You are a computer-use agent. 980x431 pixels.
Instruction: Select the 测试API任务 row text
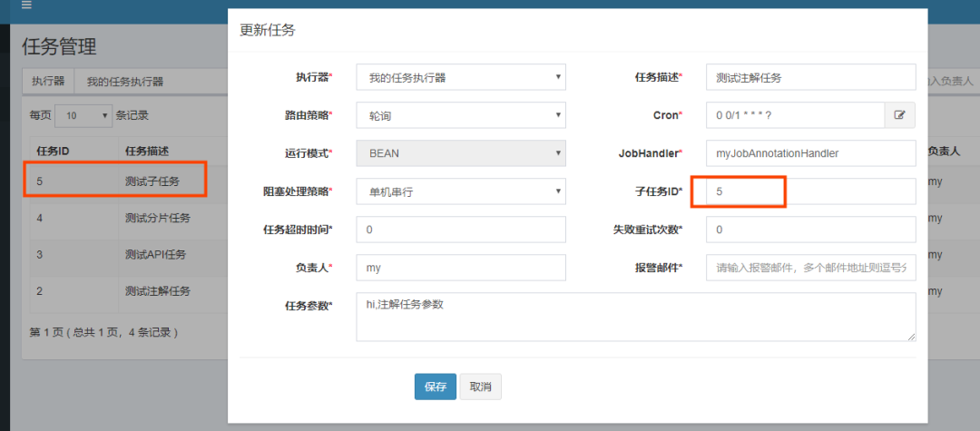pyautogui.click(x=156, y=254)
